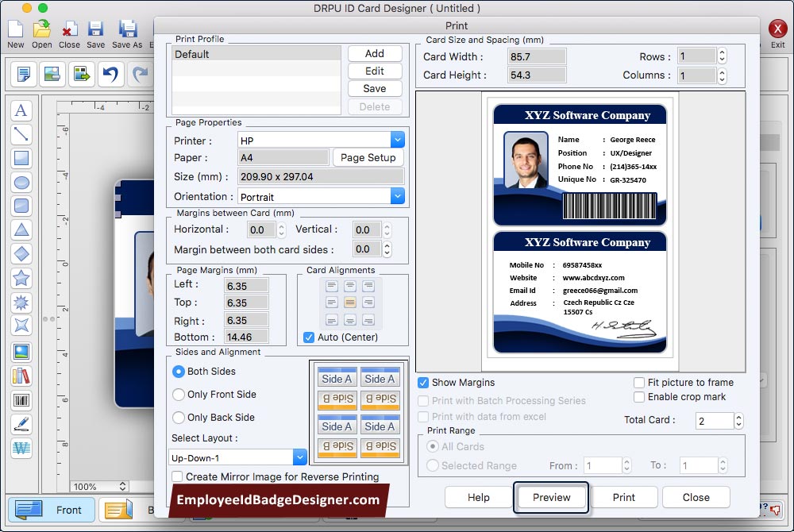
Task: Select the center card alignment icon
Action: point(350,303)
